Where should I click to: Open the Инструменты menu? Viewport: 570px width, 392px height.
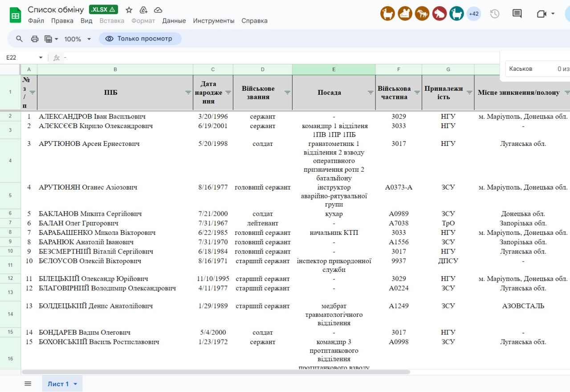(214, 20)
